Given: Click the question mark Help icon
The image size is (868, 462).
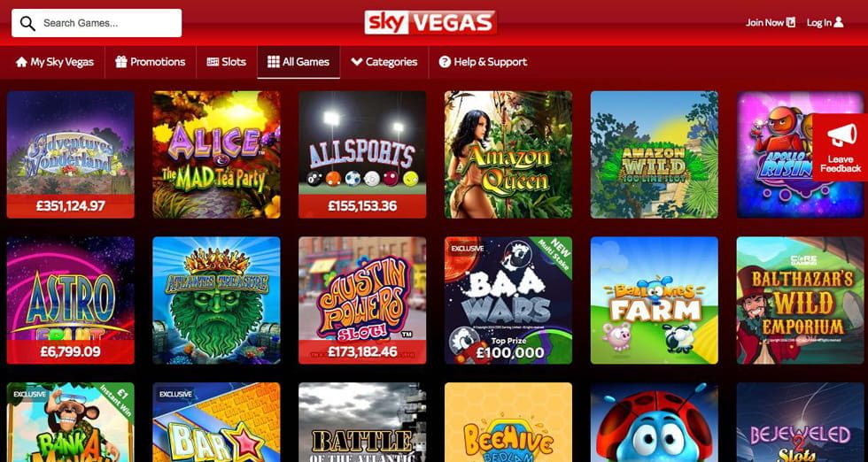Looking at the screenshot, I should pos(445,62).
